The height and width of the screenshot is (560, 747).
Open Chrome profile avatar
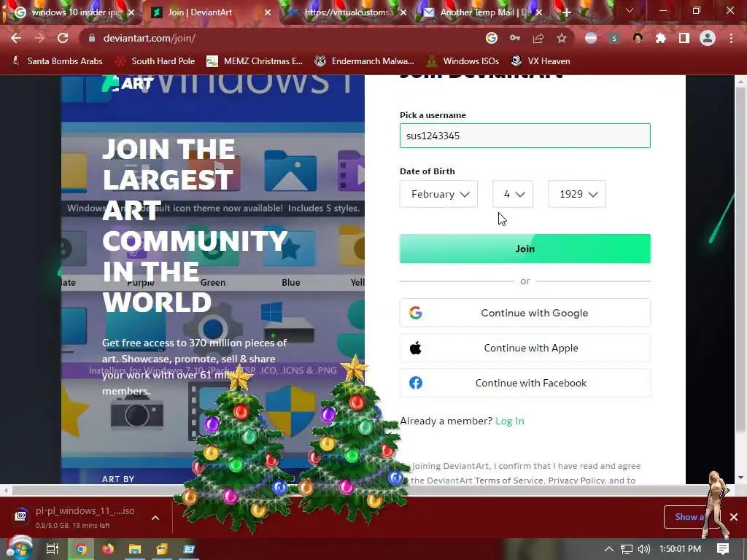(x=708, y=38)
